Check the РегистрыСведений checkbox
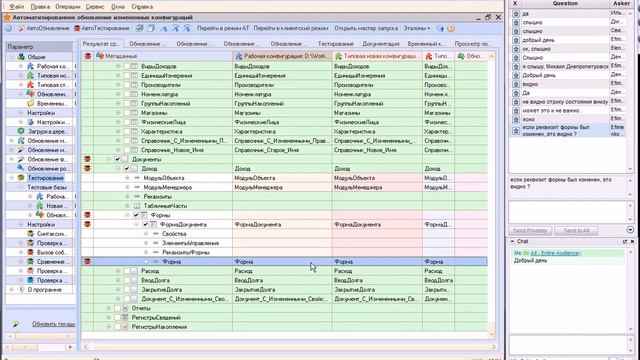Screen dimensions: 640x360 [118, 318]
